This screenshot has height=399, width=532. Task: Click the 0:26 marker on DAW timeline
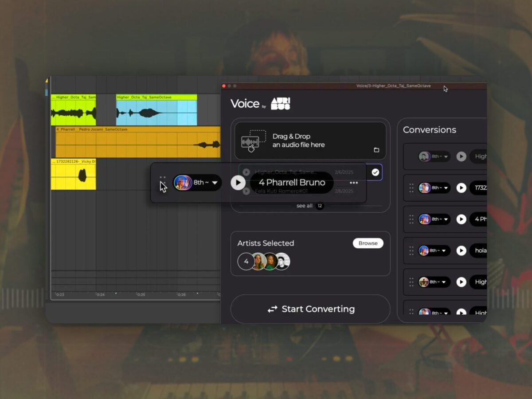(182, 294)
